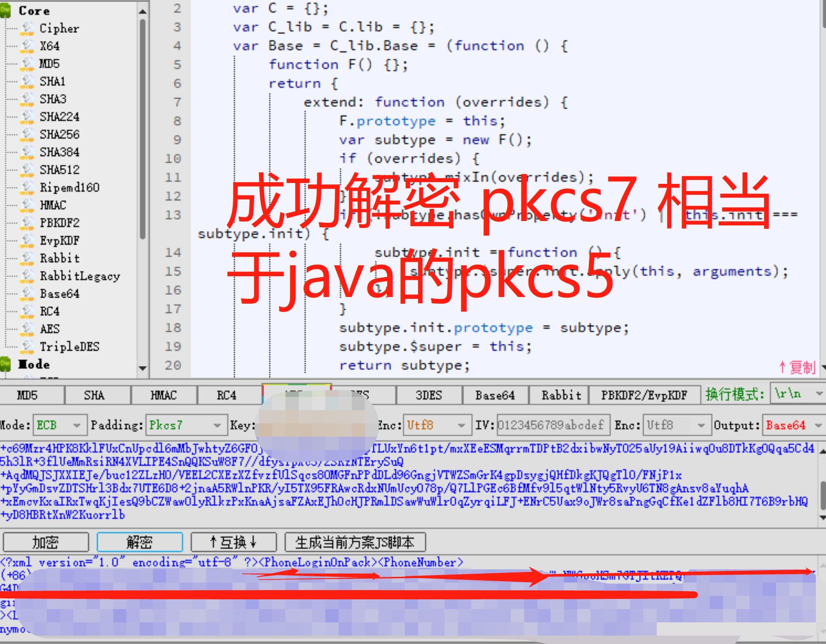
Task: Select the EvpKDF script icon
Action: (27, 240)
